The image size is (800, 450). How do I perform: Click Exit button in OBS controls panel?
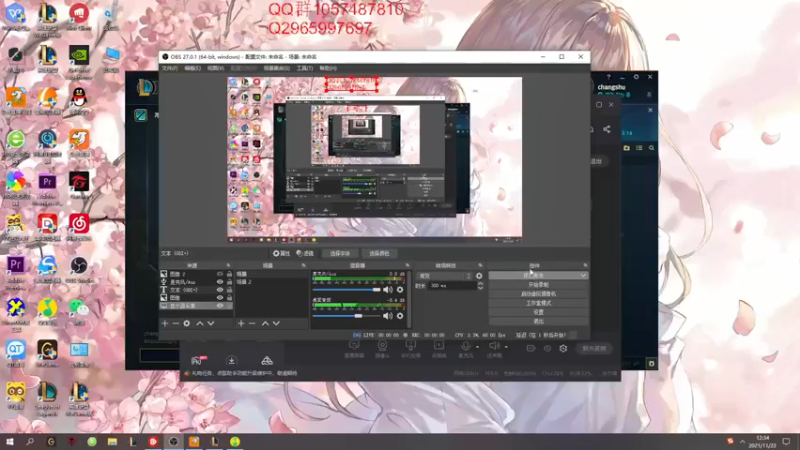pos(538,321)
